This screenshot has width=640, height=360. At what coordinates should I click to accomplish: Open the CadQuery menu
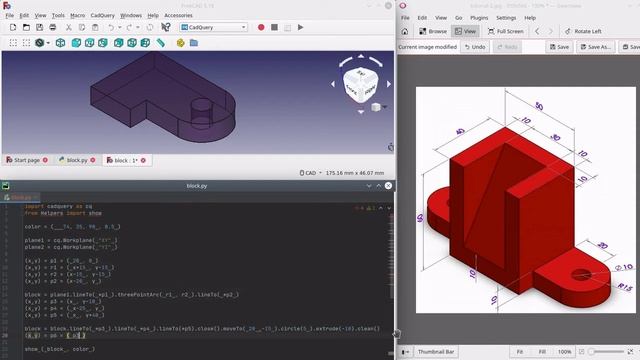[102, 15]
